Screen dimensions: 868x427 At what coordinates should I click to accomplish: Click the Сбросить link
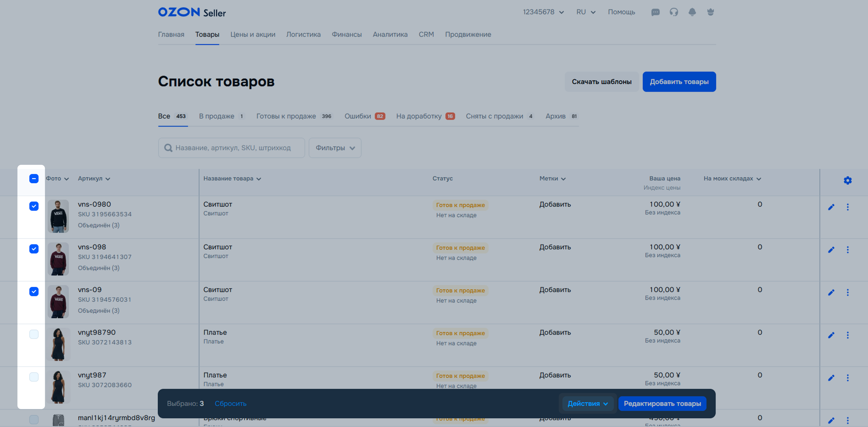click(231, 403)
